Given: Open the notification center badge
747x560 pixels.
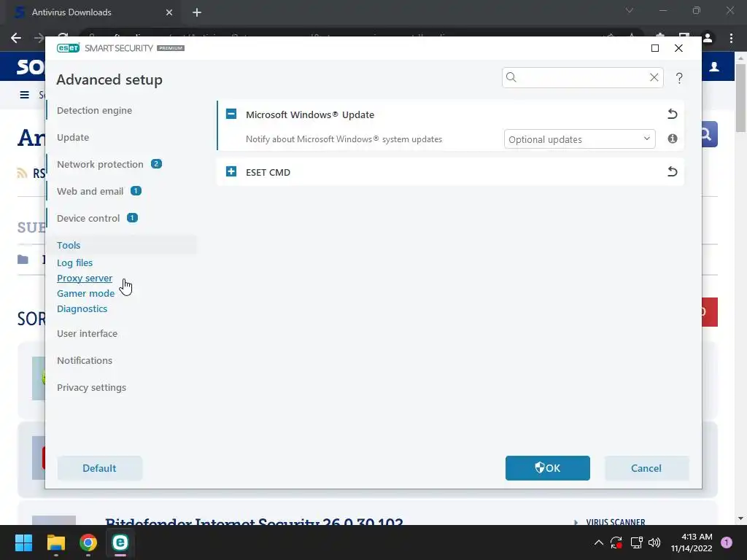Looking at the screenshot, I should pyautogui.click(x=727, y=542).
